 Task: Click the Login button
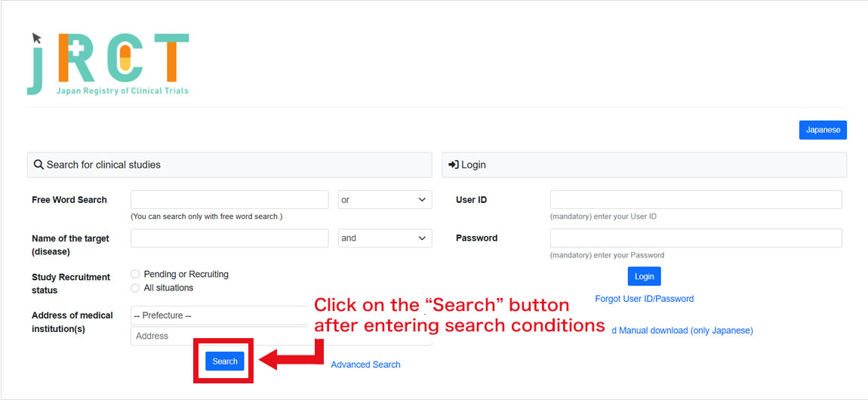644,276
